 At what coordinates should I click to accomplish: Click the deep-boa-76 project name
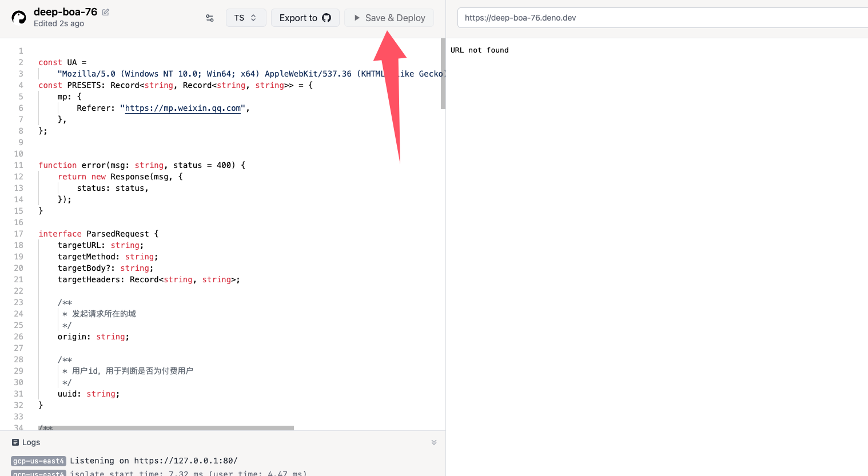click(x=65, y=12)
